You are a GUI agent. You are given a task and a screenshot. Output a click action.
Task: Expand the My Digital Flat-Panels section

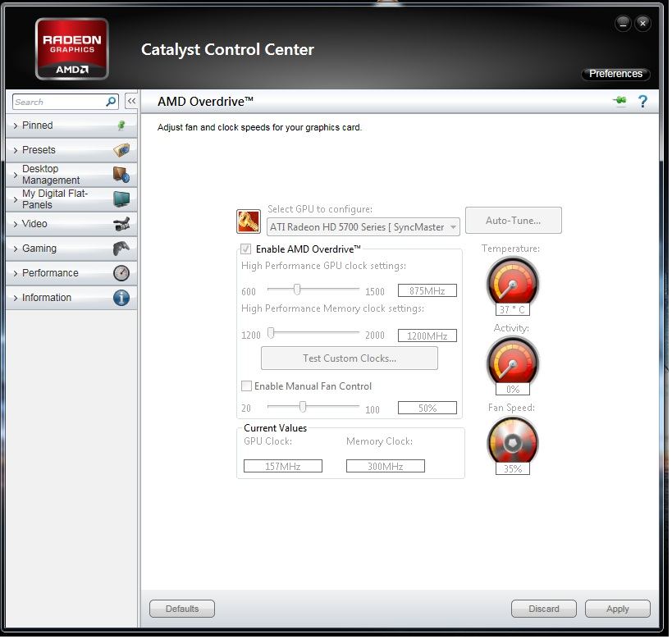tap(71, 199)
